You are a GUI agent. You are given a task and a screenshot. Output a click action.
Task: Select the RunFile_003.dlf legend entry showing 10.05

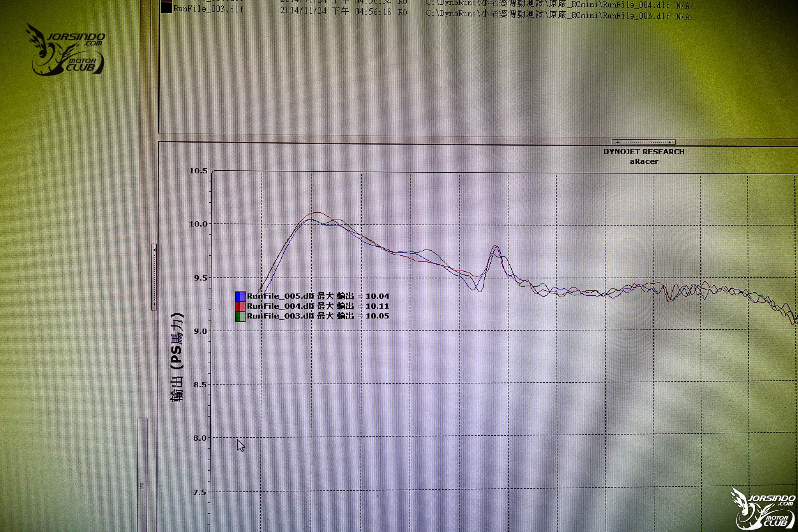[318, 316]
